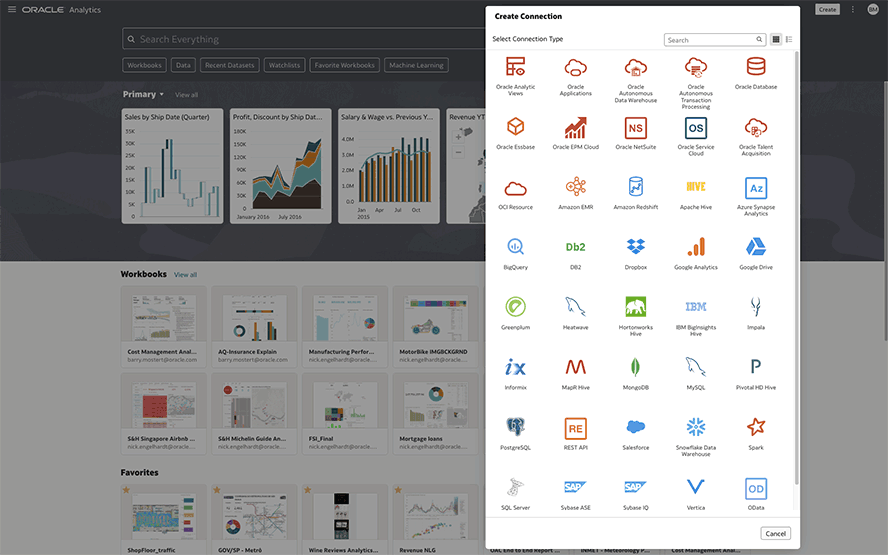This screenshot has width=888, height=555.
Task: Select the Dropbox connection type
Action: (x=635, y=248)
